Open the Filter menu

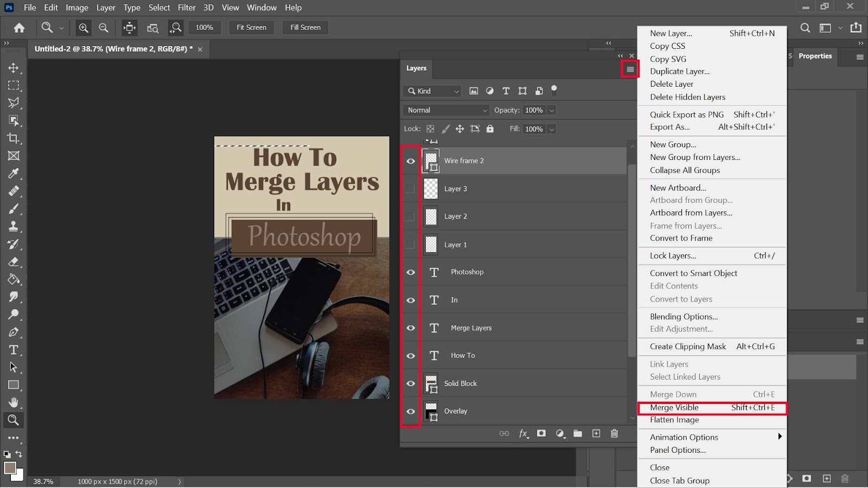(x=187, y=8)
